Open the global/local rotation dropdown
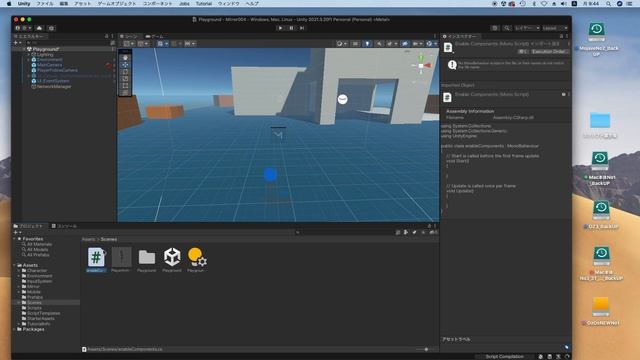The image size is (640, 360). coord(143,43)
